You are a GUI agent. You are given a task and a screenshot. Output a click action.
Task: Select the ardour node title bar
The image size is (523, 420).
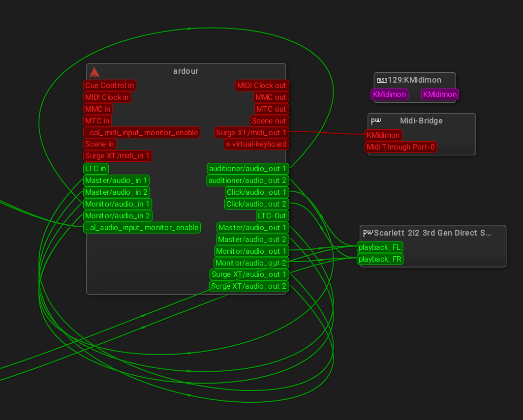pos(185,71)
